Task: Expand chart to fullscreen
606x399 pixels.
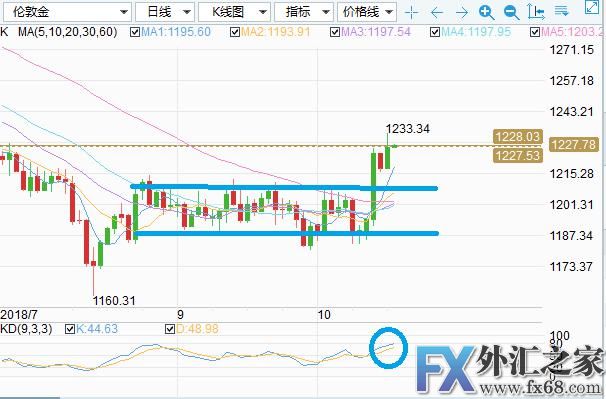Action: [592, 7]
